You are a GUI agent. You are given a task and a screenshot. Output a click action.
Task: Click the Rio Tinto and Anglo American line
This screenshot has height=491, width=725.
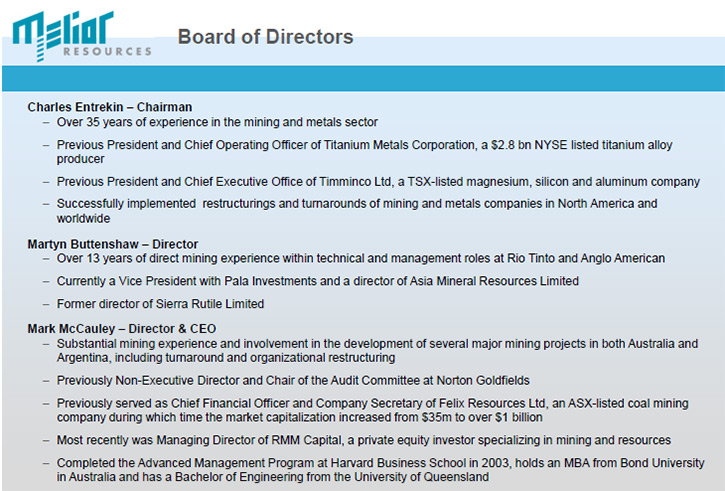(x=361, y=258)
